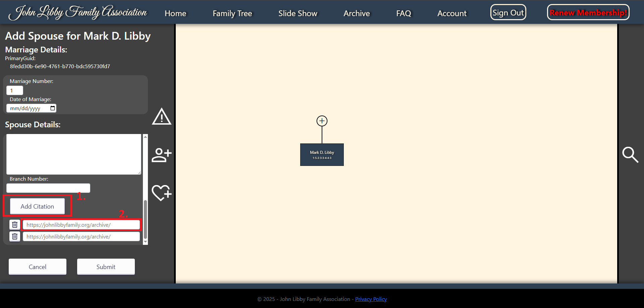Click the add spouse heart icon
The width and height of the screenshot is (644, 308).
tap(162, 193)
